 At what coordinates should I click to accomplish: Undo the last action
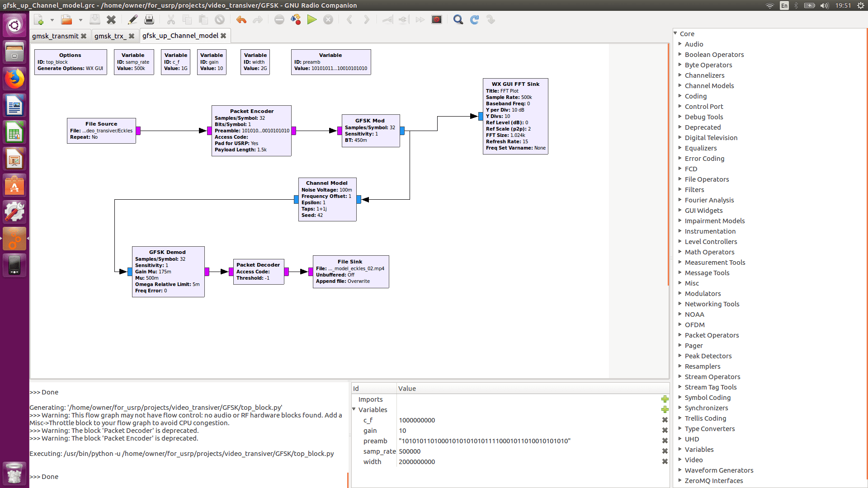coord(241,20)
